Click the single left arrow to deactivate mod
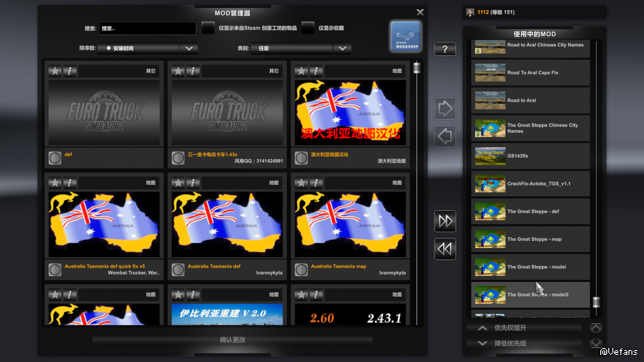This screenshot has width=644, height=362. tap(445, 136)
